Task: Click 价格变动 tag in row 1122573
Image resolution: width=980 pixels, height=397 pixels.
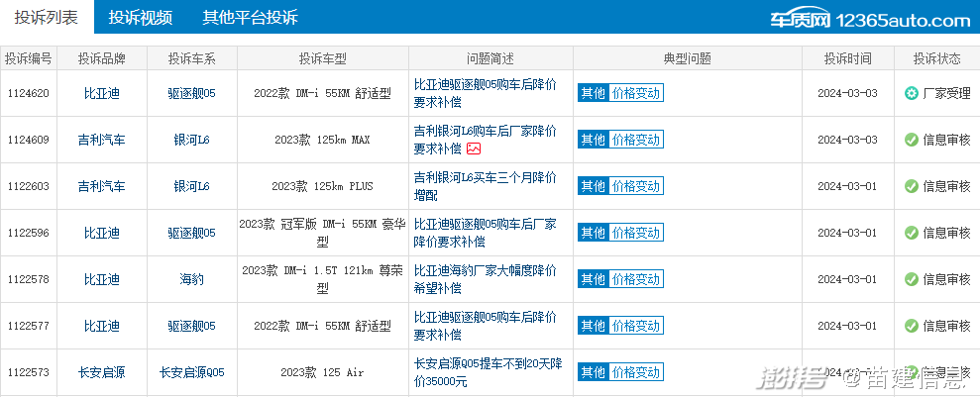Action: 635,372
